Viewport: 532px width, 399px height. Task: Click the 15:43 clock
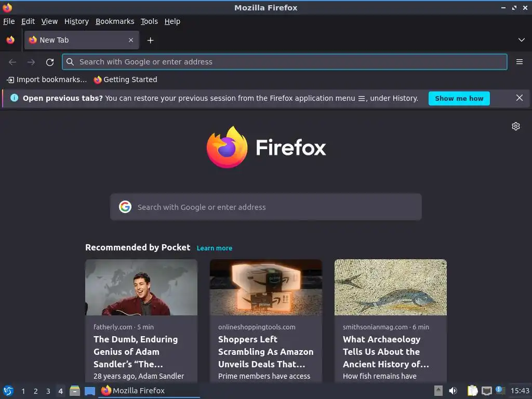(x=520, y=391)
